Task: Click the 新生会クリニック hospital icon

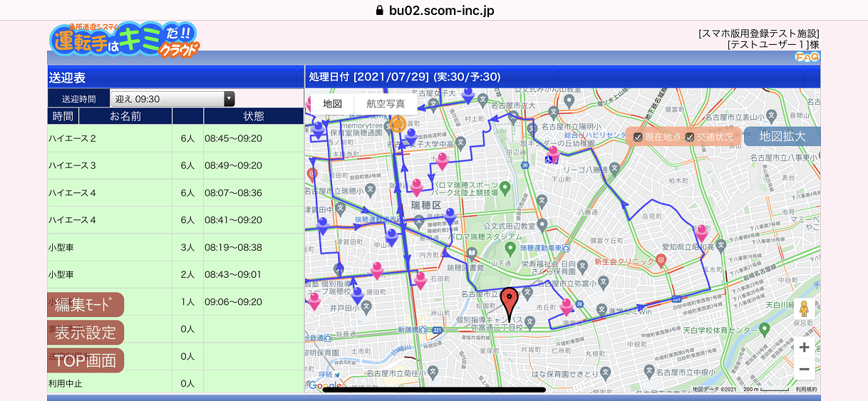Action: (x=662, y=261)
